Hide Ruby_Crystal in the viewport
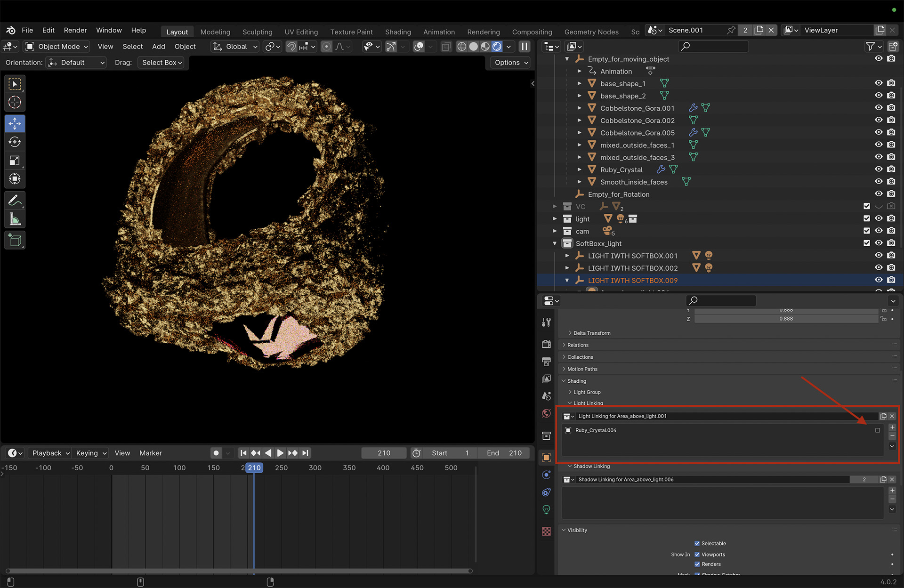 pos(879,169)
